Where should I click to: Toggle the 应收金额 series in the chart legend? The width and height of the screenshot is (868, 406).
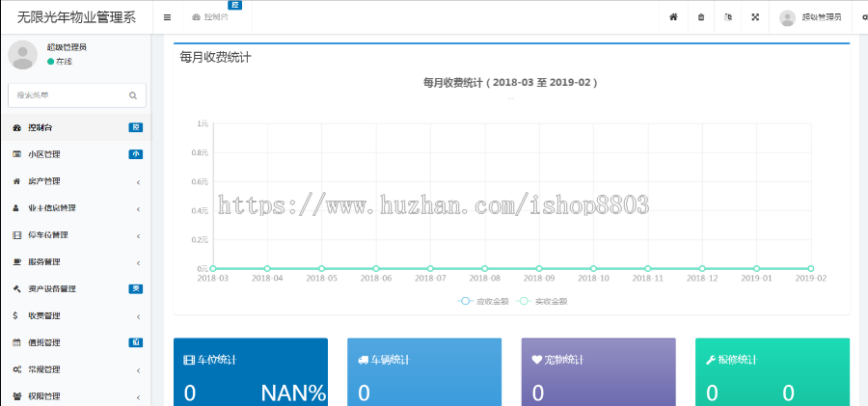pyautogui.click(x=483, y=301)
